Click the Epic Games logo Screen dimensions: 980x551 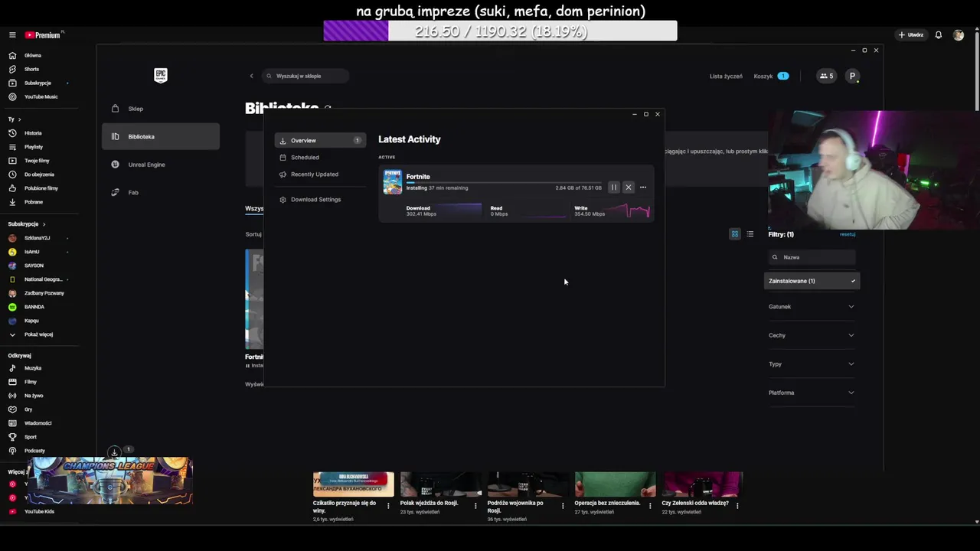[x=161, y=75]
